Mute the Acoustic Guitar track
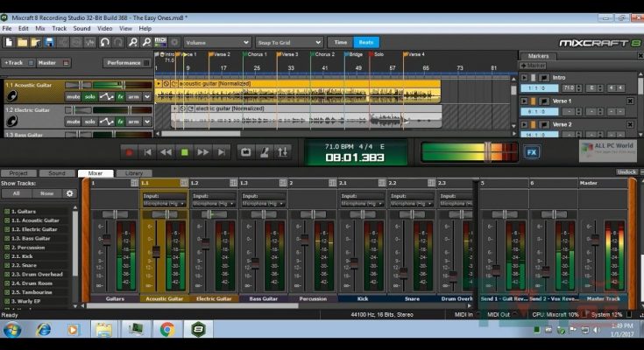The width and height of the screenshot is (644, 350). point(73,96)
